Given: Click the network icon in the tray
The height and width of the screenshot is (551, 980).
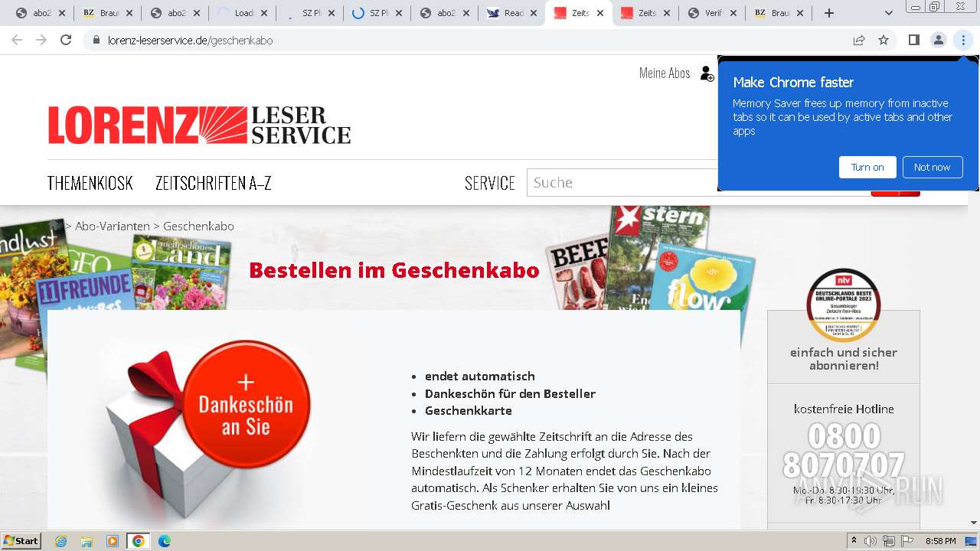Looking at the screenshot, I should tap(889, 541).
